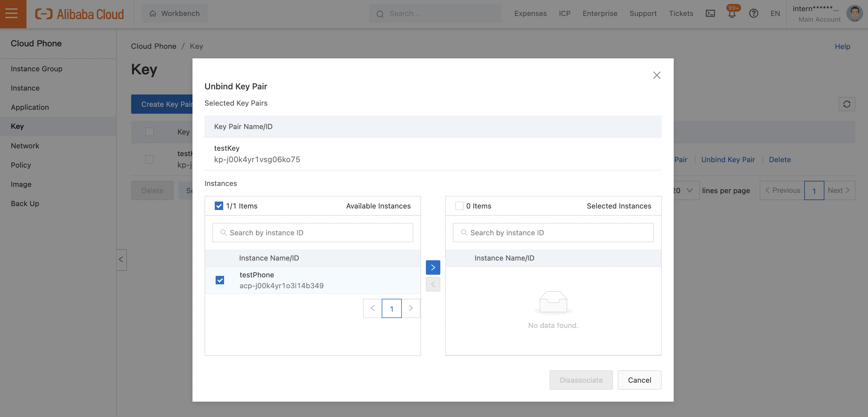Click the testKey name in dialog
868x417 pixels.
[226, 148]
